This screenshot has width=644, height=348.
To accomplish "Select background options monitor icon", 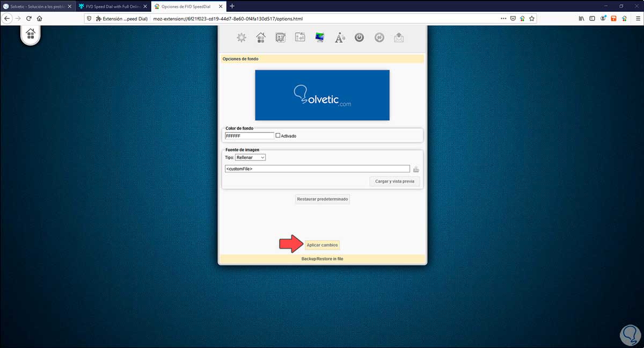I will tap(320, 38).
